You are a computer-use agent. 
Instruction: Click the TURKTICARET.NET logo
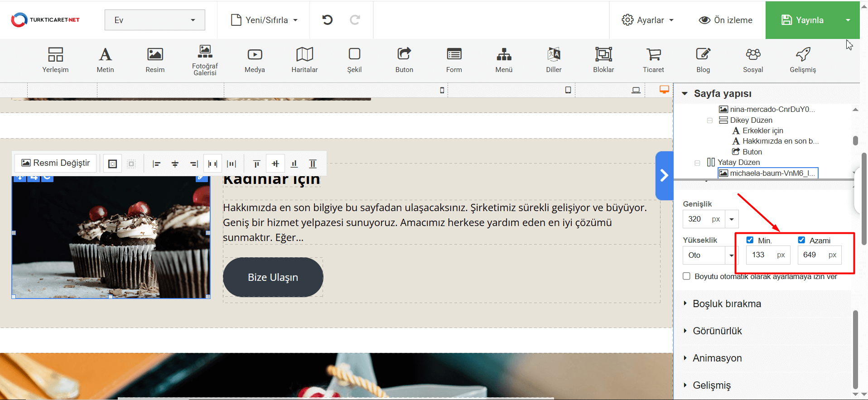(x=45, y=20)
